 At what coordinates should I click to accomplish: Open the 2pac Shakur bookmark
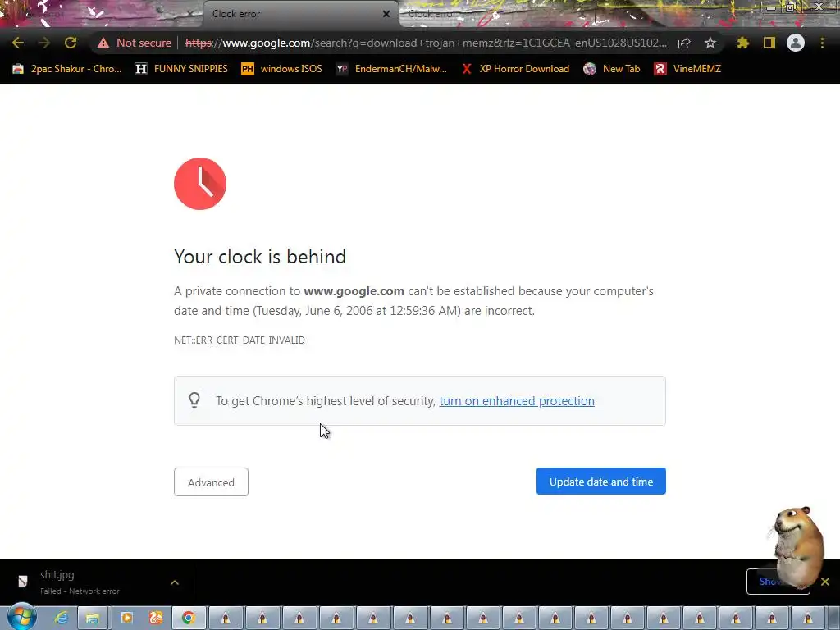[x=67, y=69]
